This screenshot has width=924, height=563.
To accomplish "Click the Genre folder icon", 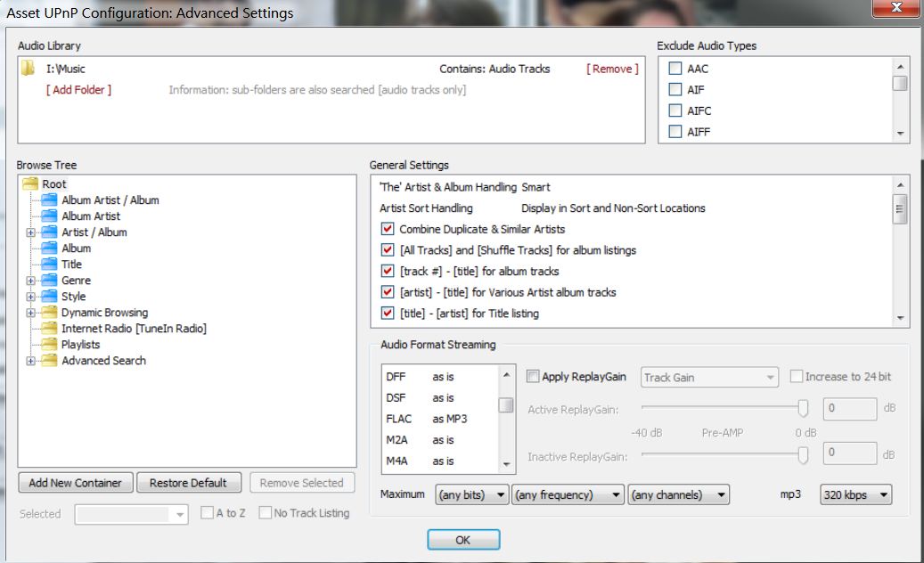I will (49, 281).
